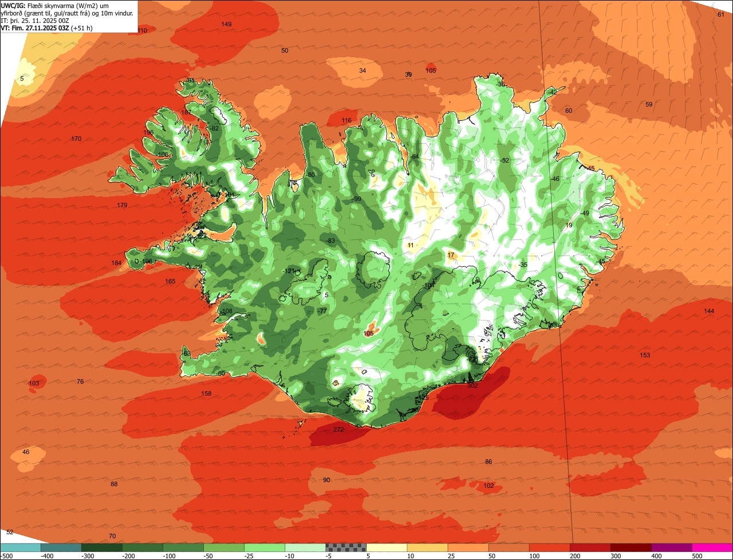Click the map value '61' in top-right corner
The image size is (733, 560).
pos(721,14)
